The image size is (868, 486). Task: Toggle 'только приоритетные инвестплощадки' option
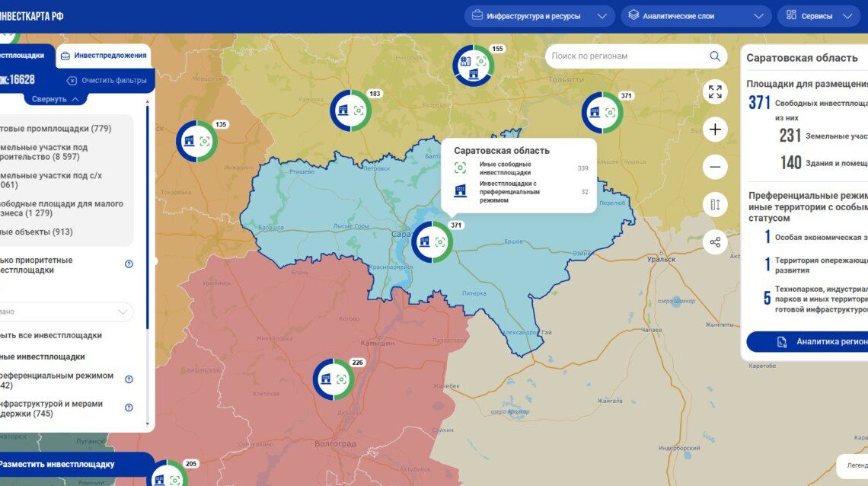click(37, 265)
